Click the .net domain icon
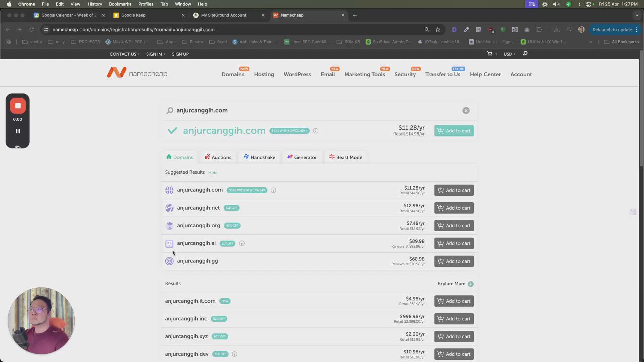Screen dimensions: 644x362 pyautogui.click(x=169, y=208)
